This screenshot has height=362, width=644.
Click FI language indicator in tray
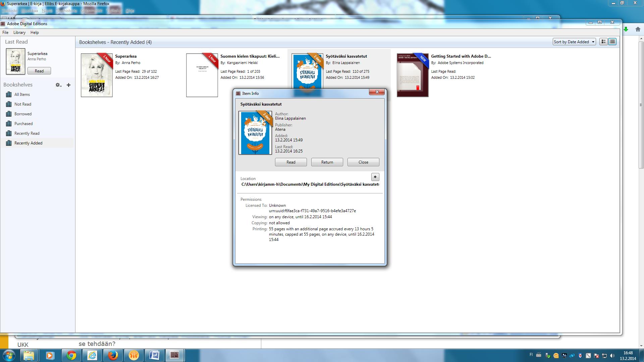point(531,355)
